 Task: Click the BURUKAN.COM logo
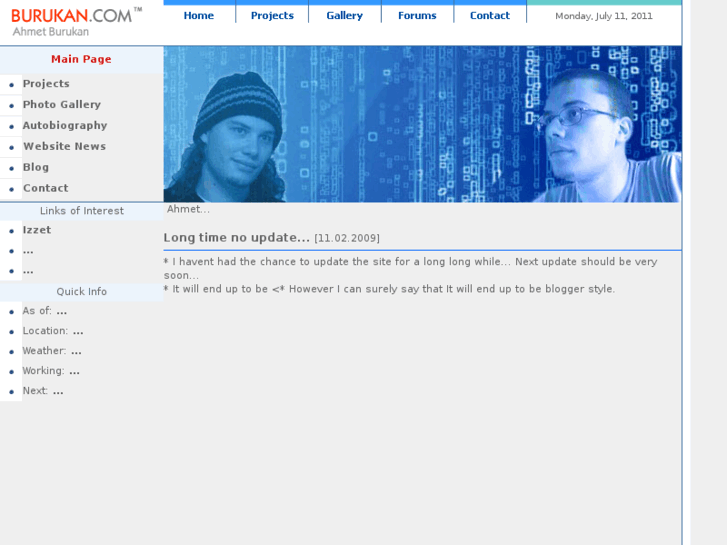[77, 15]
